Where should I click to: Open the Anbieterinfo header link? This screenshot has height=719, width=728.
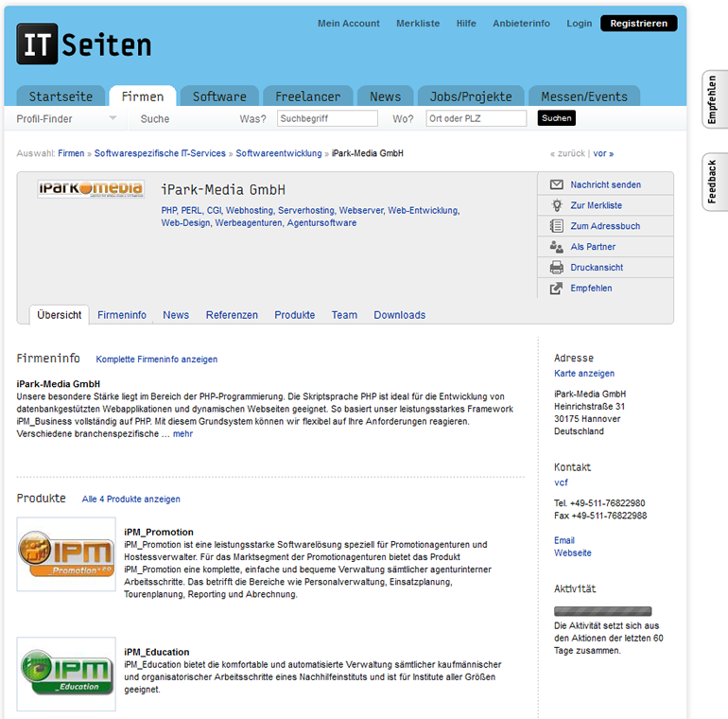click(521, 24)
